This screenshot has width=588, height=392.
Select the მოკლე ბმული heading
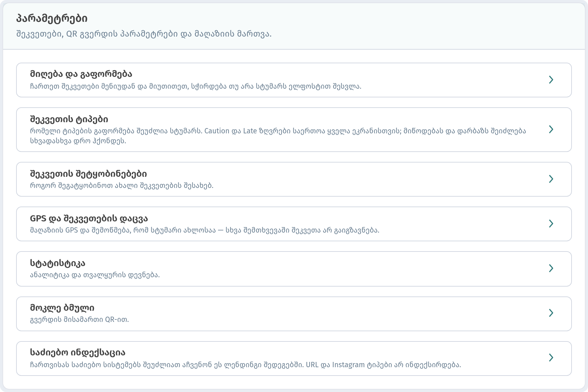(x=62, y=308)
